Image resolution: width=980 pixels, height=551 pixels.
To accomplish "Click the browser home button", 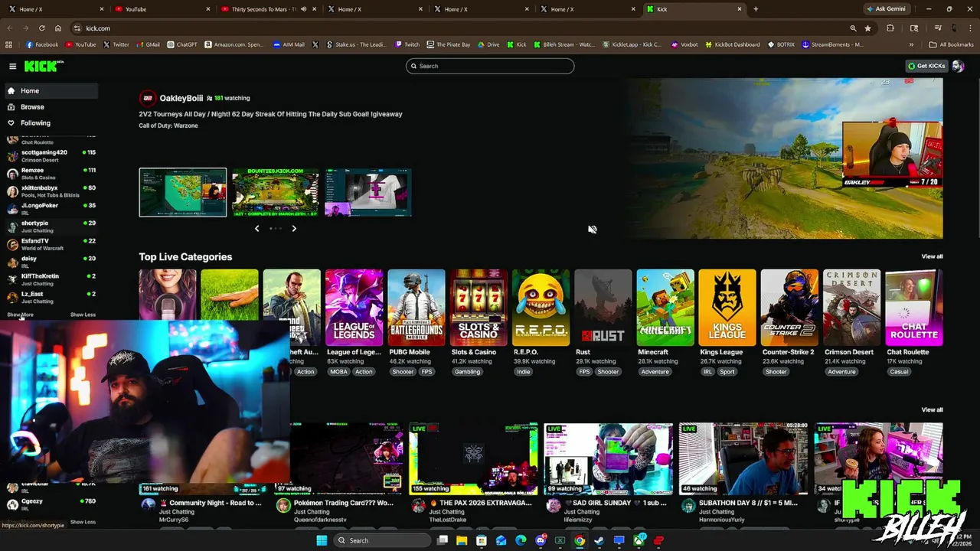I will 57,28.
